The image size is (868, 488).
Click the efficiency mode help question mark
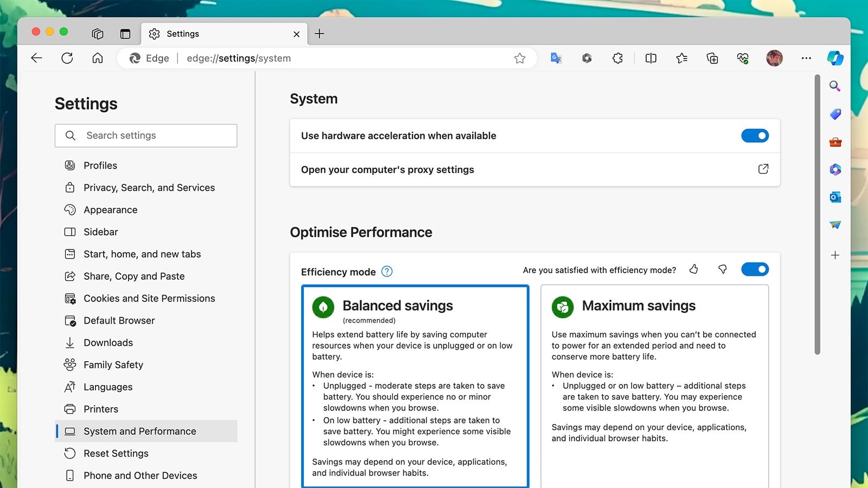point(387,272)
